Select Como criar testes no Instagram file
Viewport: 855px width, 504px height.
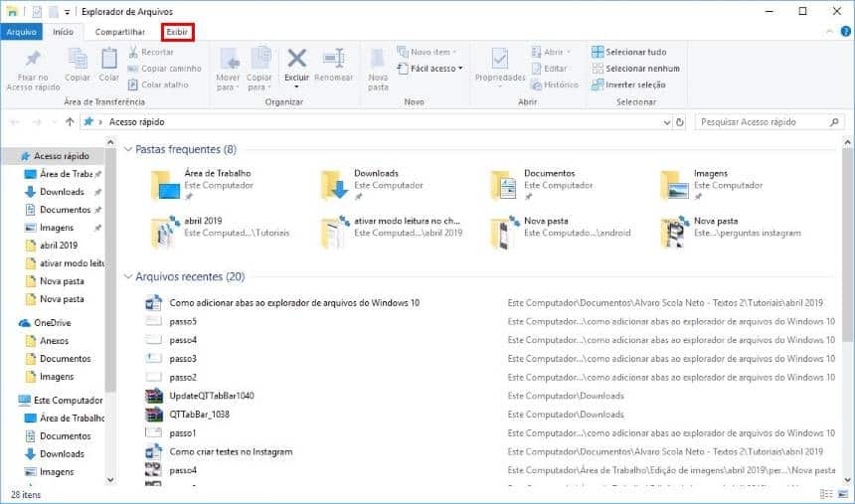tap(231, 452)
